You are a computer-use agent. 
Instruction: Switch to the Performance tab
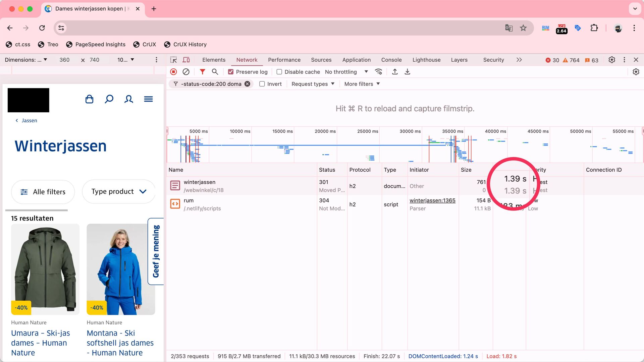(284, 60)
